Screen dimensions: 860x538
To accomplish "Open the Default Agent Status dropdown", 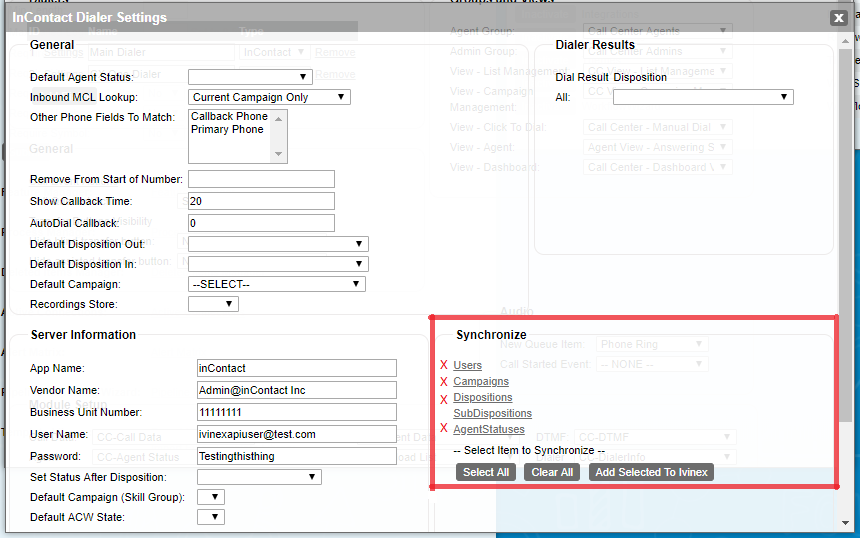I will 250,77.
